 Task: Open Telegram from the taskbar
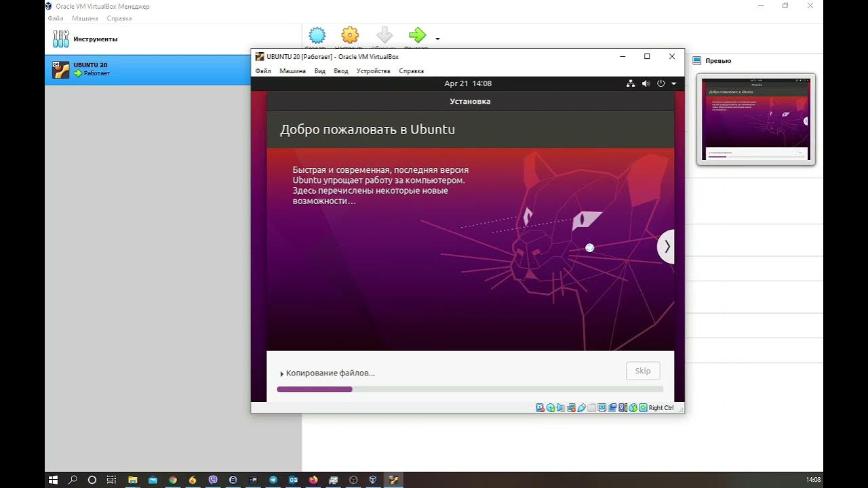[273, 480]
